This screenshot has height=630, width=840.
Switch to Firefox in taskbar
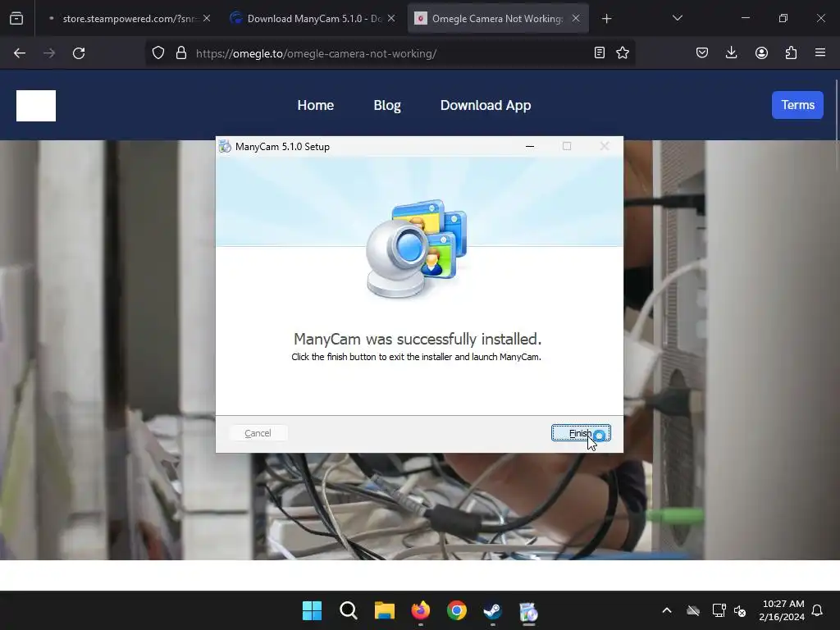click(421, 610)
